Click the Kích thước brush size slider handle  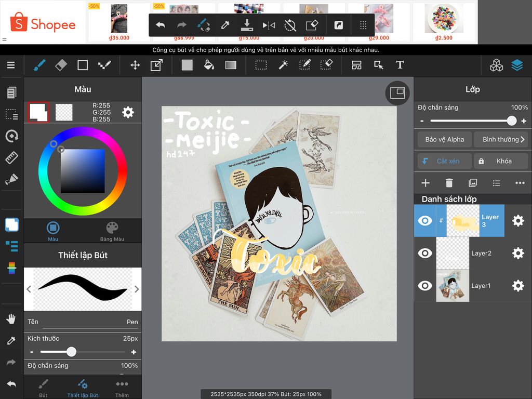[71, 352]
